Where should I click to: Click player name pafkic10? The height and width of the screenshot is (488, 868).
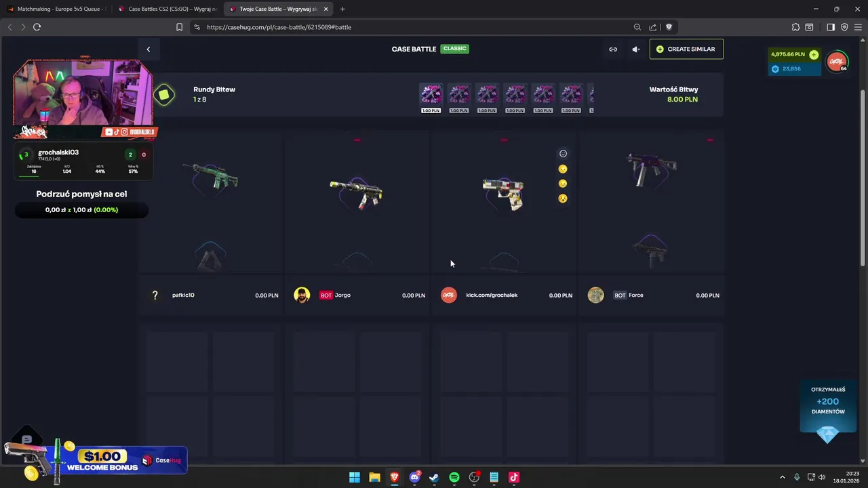pyautogui.click(x=183, y=295)
